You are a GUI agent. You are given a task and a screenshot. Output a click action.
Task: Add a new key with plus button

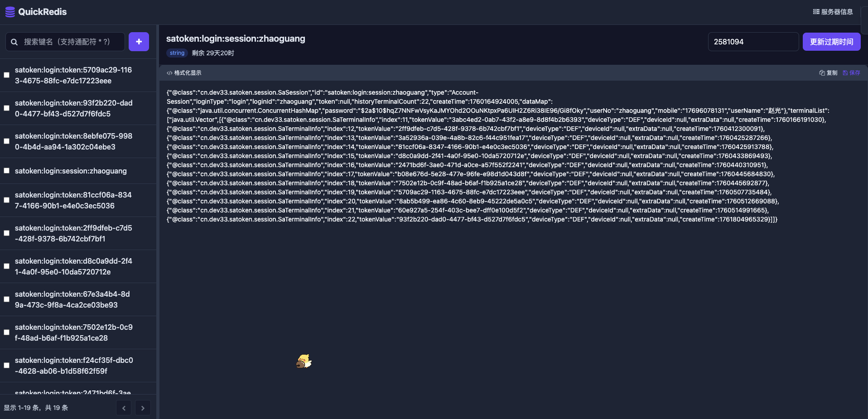coord(139,42)
